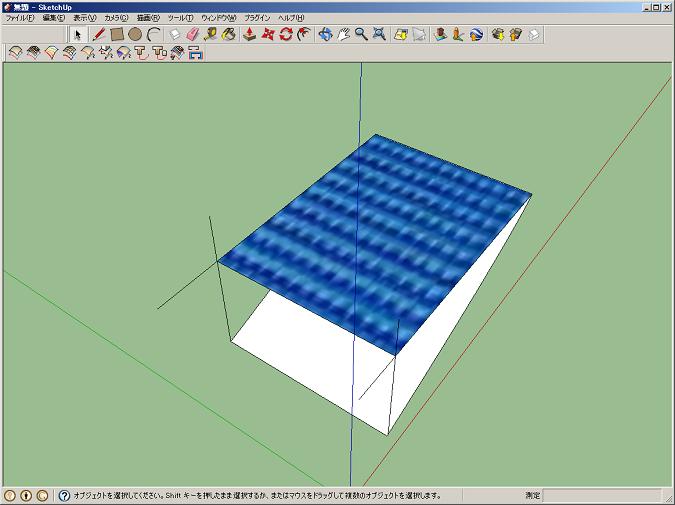Click the Zoom Extents tool

tap(379, 34)
